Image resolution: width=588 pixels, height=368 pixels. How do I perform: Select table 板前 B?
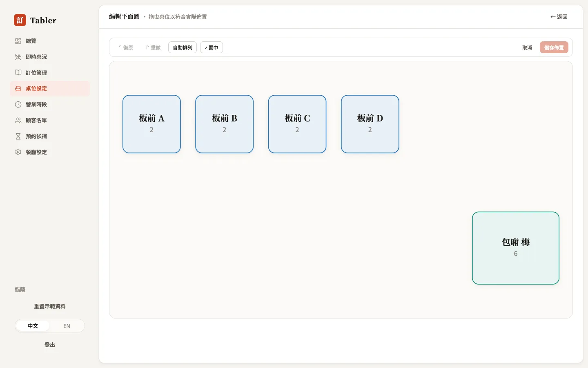point(225,124)
